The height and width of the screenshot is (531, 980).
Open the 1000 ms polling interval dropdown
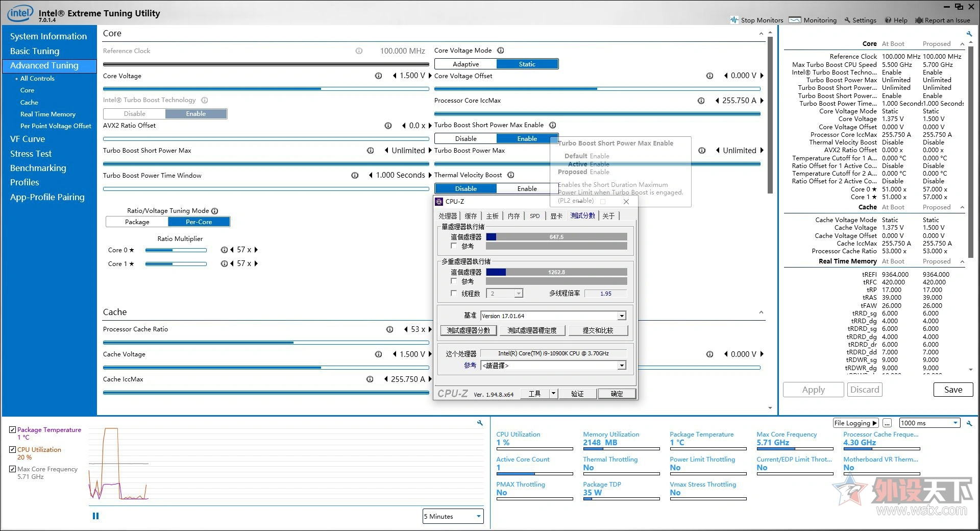point(929,423)
